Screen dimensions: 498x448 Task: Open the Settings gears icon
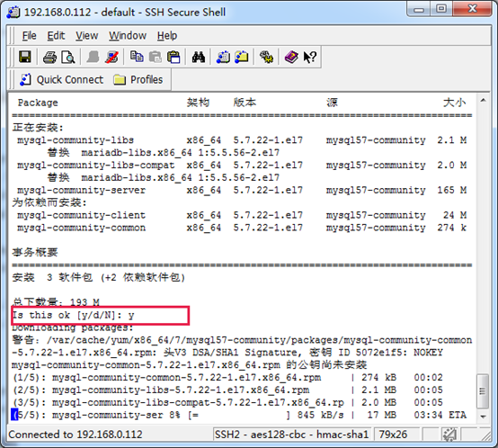266,58
